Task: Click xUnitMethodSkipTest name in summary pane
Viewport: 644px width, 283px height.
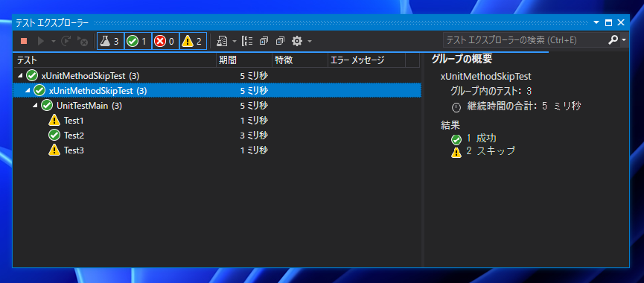Action: (x=486, y=76)
